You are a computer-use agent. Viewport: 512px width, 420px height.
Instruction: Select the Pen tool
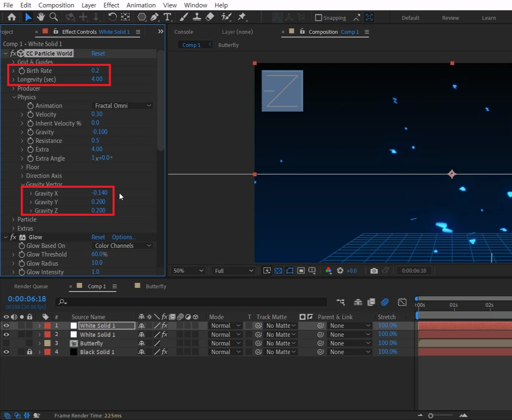pyautogui.click(x=154, y=17)
